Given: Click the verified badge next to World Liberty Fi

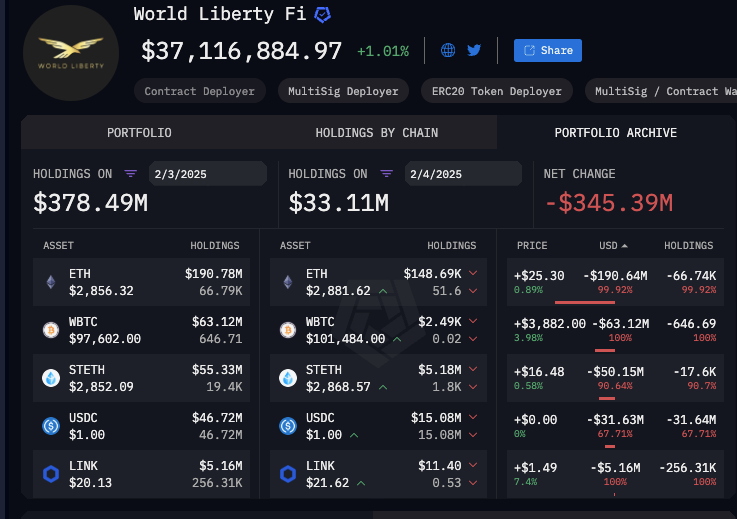Looking at the screenshot, I should (322, 15).
